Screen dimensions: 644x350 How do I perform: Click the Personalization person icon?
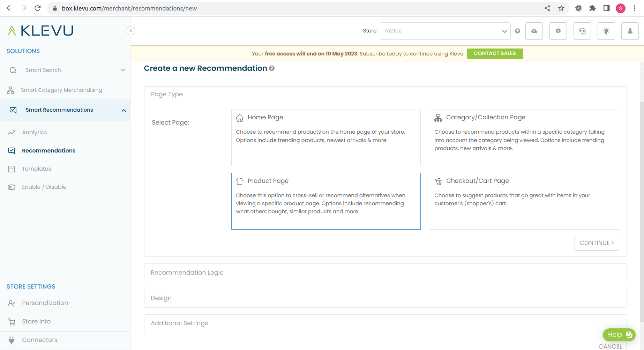[x=12, y=303]
